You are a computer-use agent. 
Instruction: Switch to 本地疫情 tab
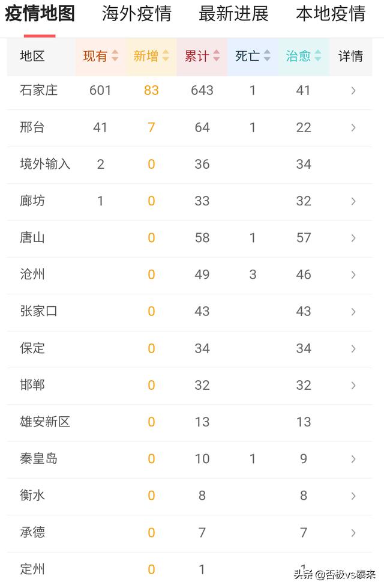tap(331, 13)
